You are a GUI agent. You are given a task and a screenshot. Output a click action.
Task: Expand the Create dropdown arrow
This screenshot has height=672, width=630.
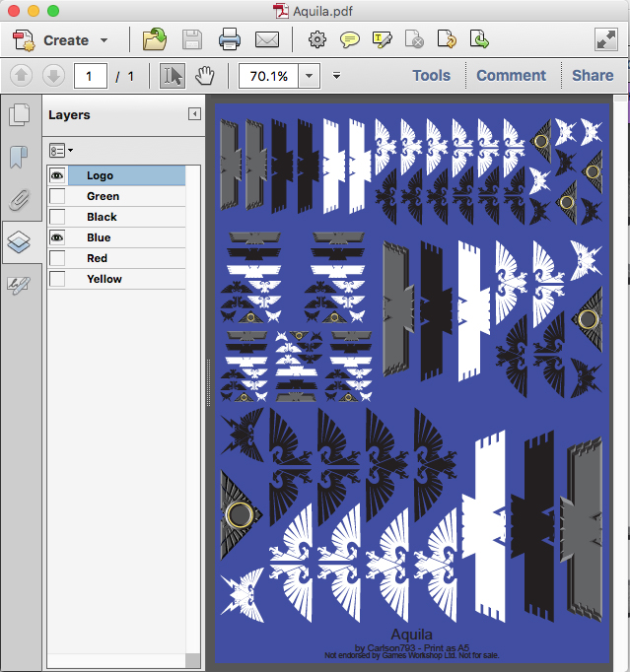[104, 40]
